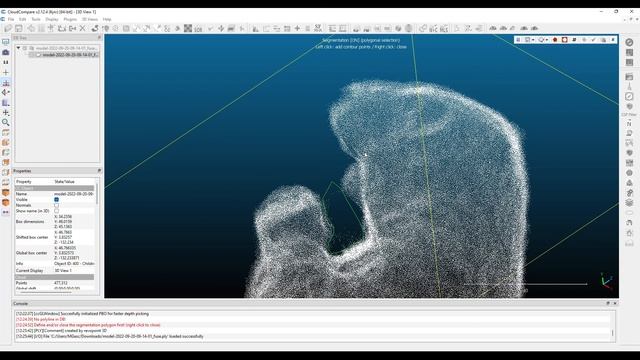Cancel segmentation with the X icon
The height and width of the screenshot is (360, 640).
[613, 40]
